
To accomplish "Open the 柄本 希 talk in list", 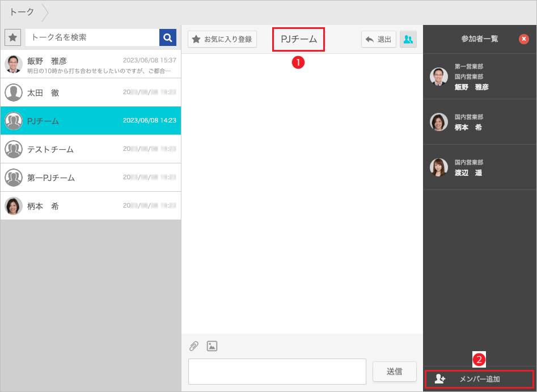I will pos(91,206).
